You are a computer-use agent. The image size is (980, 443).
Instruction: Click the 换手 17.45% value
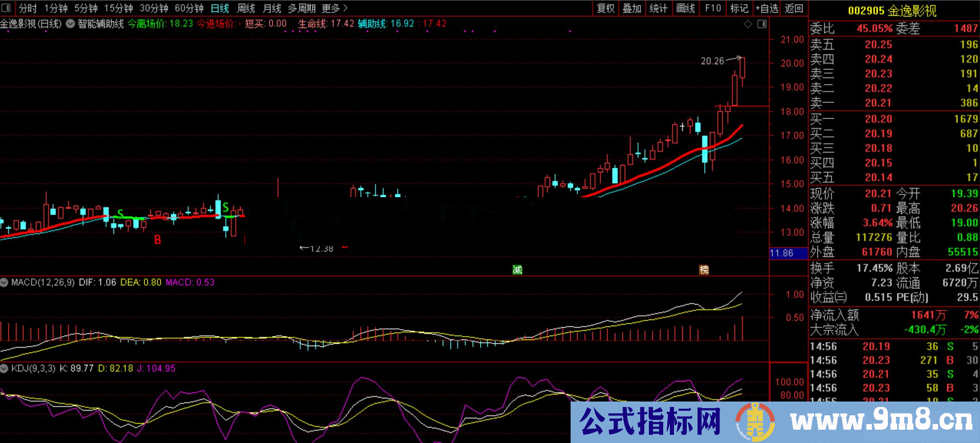(875, 268)
